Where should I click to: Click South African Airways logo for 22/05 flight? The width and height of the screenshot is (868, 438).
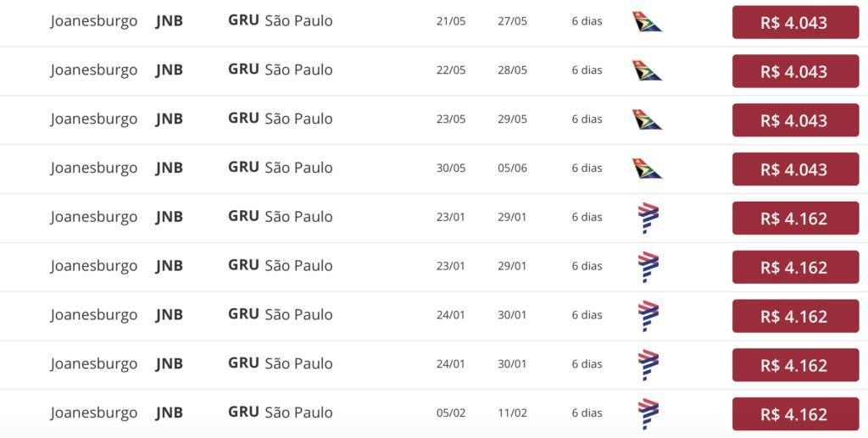point(647,70)
